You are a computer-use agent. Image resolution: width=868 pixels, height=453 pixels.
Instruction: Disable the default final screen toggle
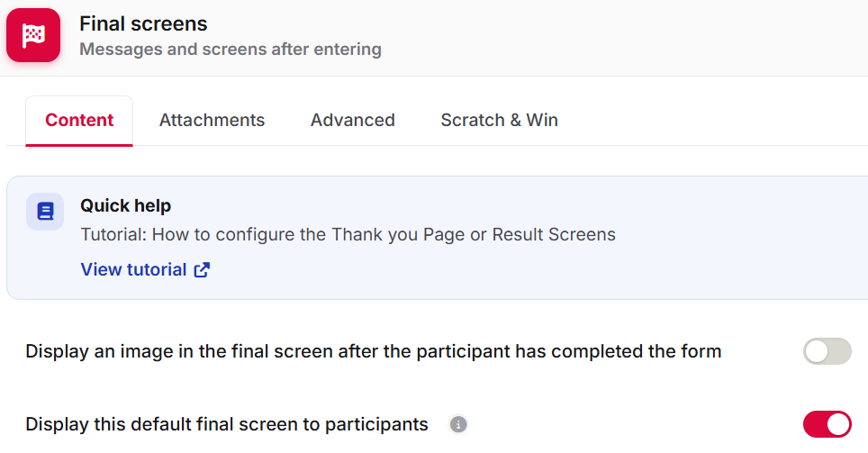click(827, 424)
